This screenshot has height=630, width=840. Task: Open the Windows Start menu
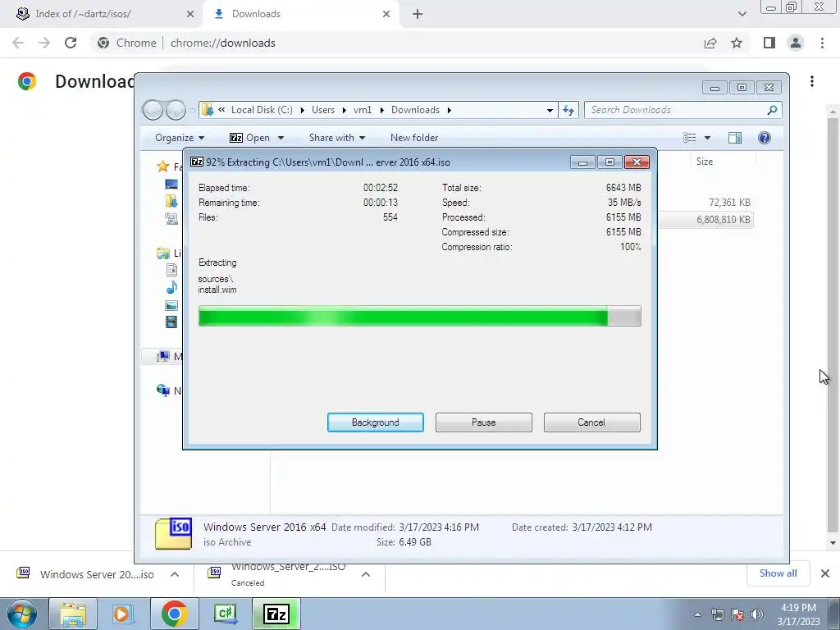[x=22, y=614]
